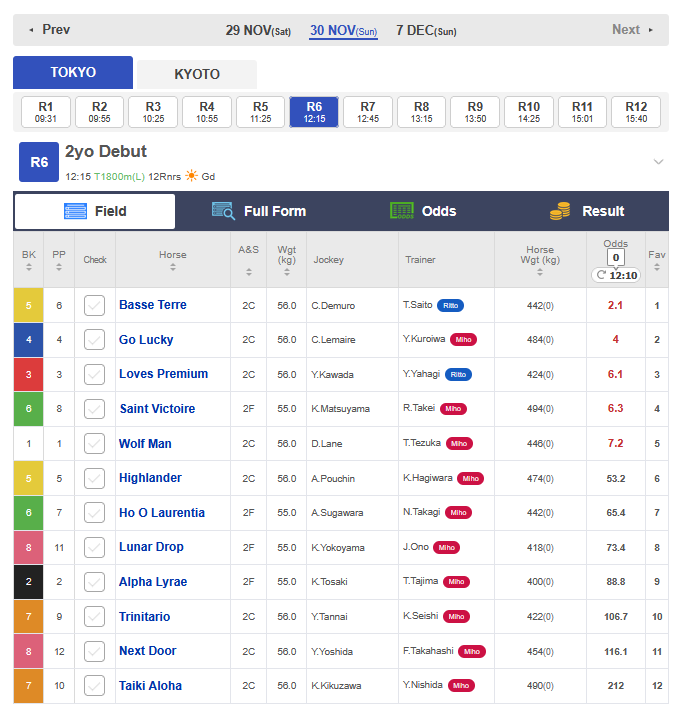Select the Wolf Man checkbox
Image resolution: width=682 pixels, height=716 pixels.
coord(94,443)
